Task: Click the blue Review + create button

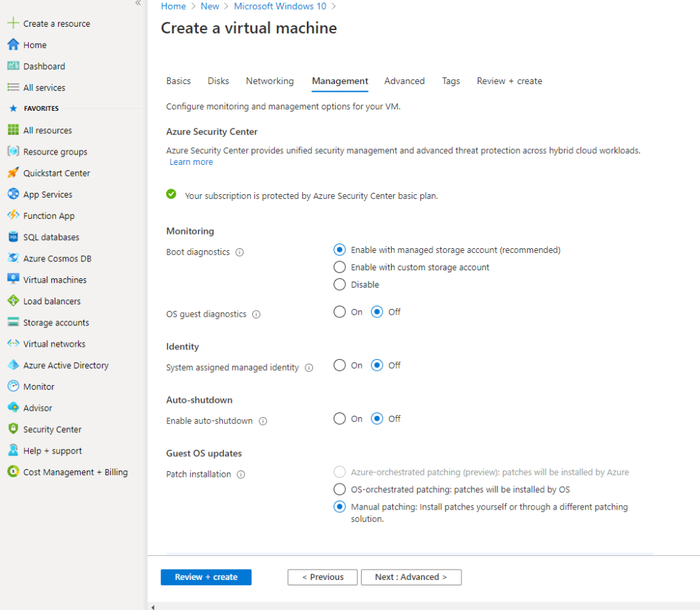Action: 206,577
